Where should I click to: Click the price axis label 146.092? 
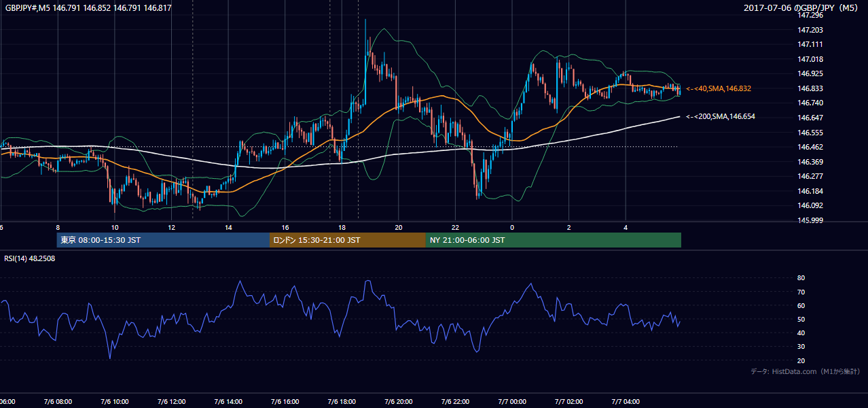[811, 205]
